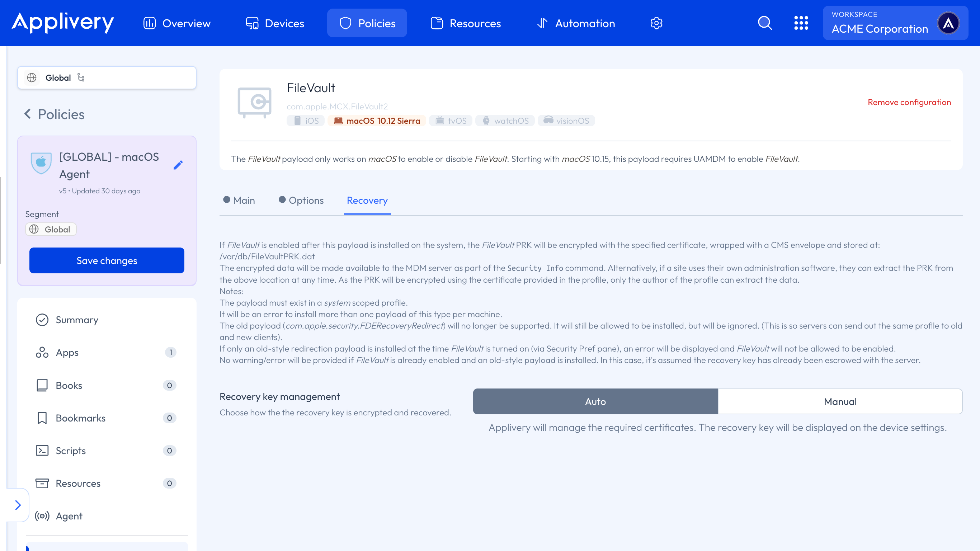The height and width of the screenshot is (551, 980).
Task: Open the search magnifier icon
Action: (x=765, y=23)
